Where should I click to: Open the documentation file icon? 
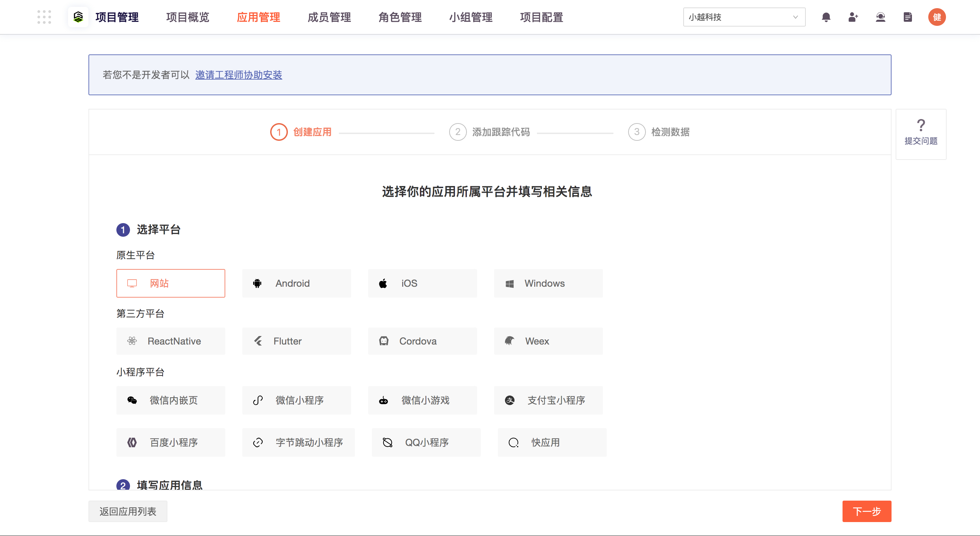point(908,17)
